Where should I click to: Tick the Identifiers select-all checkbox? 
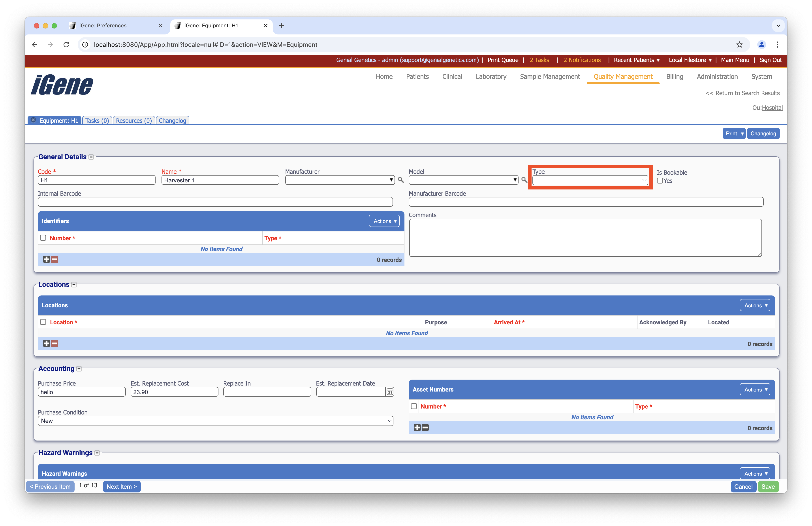[x=43, y=238]
